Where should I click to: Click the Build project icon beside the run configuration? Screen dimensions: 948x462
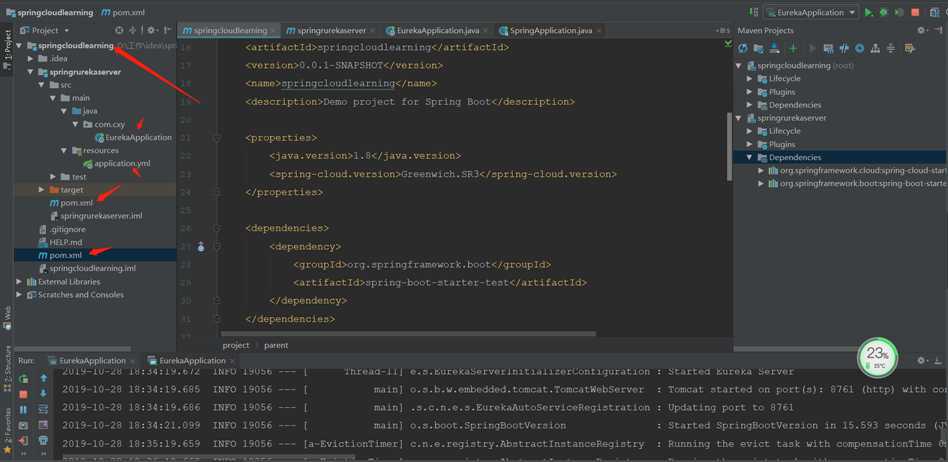pos(754,12)
